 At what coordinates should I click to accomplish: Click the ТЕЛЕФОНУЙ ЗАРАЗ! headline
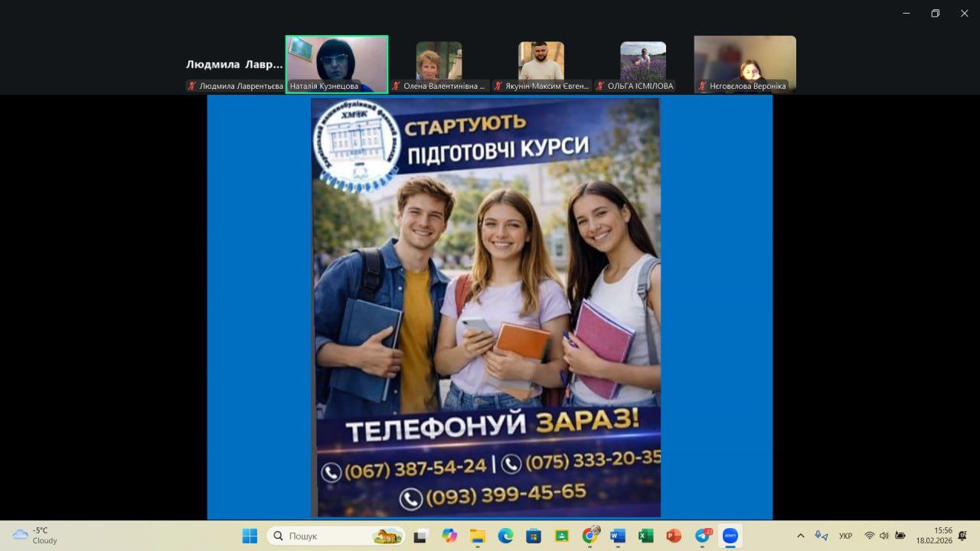click(492, 425)
